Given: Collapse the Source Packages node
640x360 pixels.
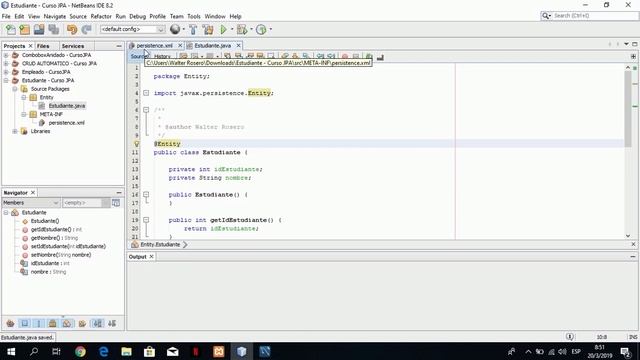Looking at the screenshot, I should pyautogui.click(x=15, y=89).
